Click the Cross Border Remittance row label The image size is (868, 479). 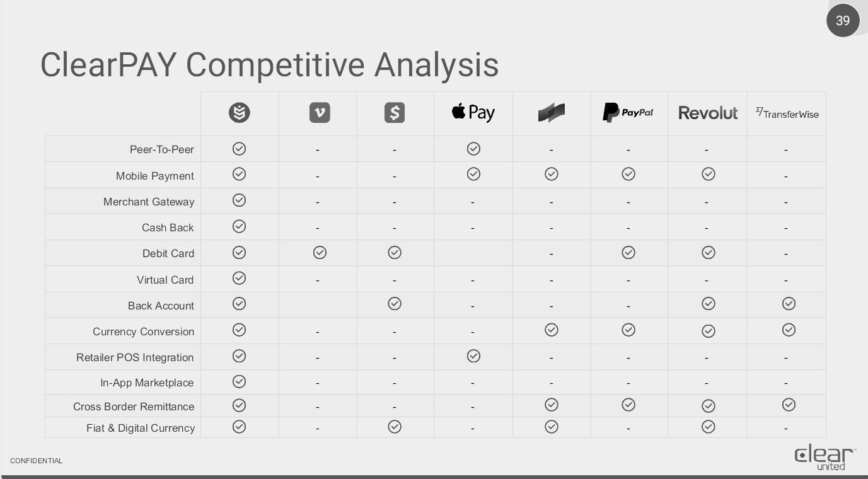click(x=134, y=407)
